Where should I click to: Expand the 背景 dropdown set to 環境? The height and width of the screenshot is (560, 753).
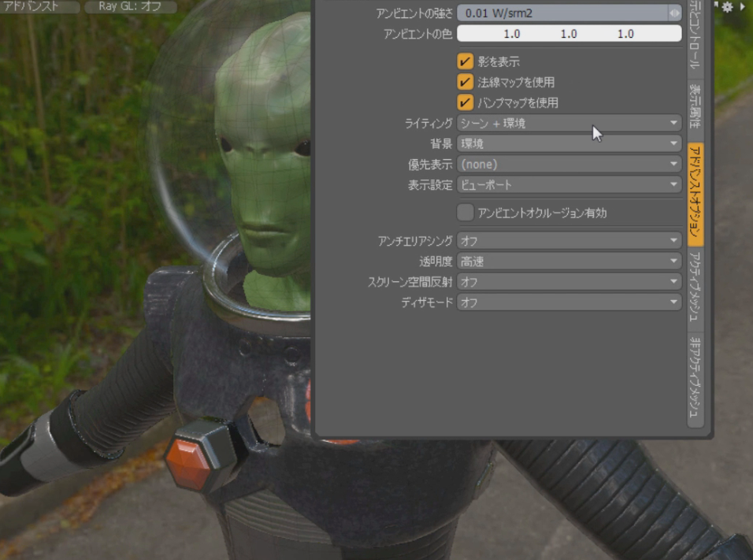569,144
